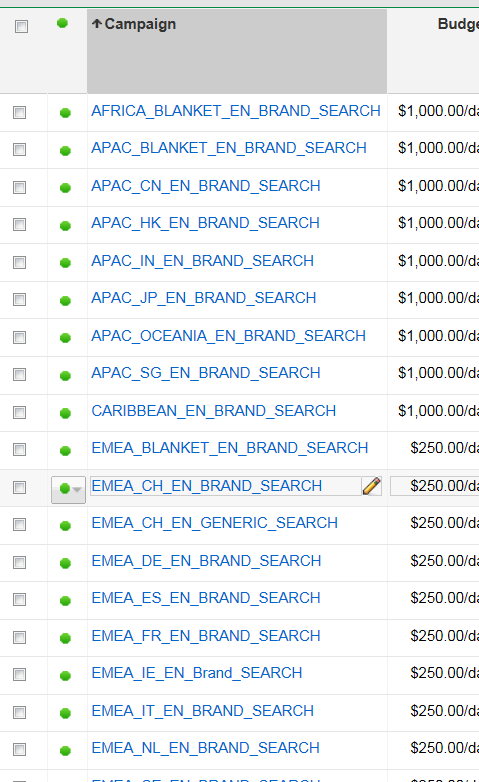This screenshot has height=782, width=479.
Task: Click the Budget column header
Action: 458,24
